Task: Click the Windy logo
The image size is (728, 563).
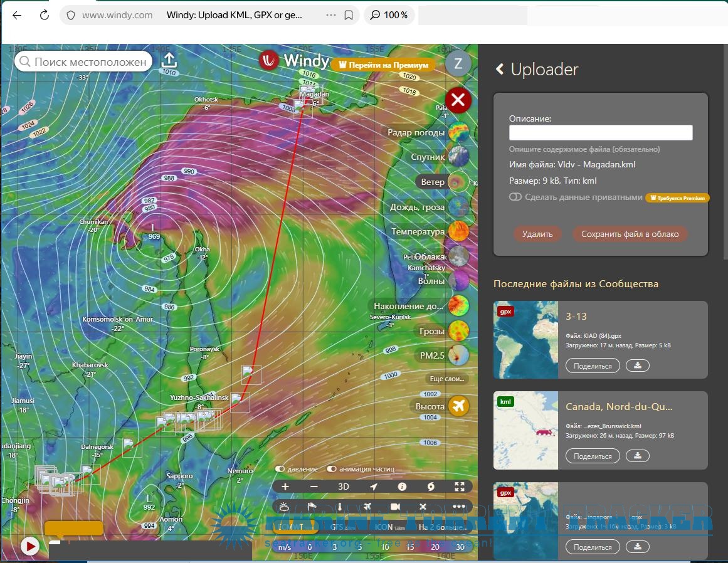Action: point(294,61)
